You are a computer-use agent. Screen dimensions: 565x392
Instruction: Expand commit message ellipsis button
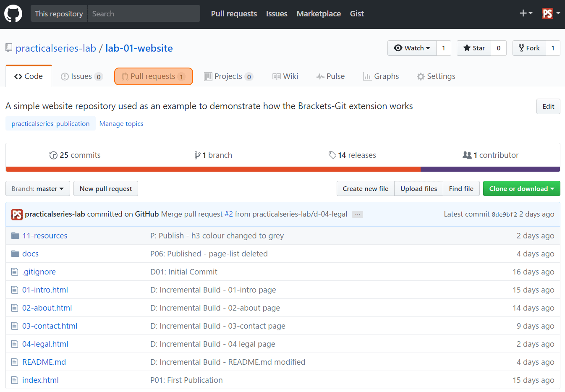click(358, 214)
